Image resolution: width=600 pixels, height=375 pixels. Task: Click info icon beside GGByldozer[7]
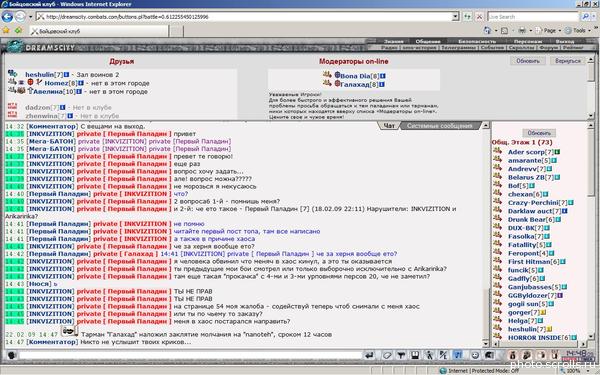(560, 295)
